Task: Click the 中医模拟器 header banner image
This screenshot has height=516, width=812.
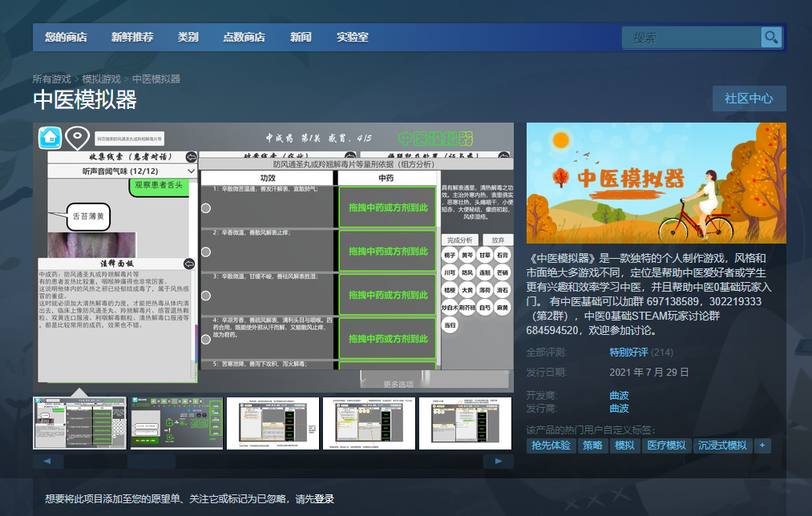Action: tap(656, 183)
